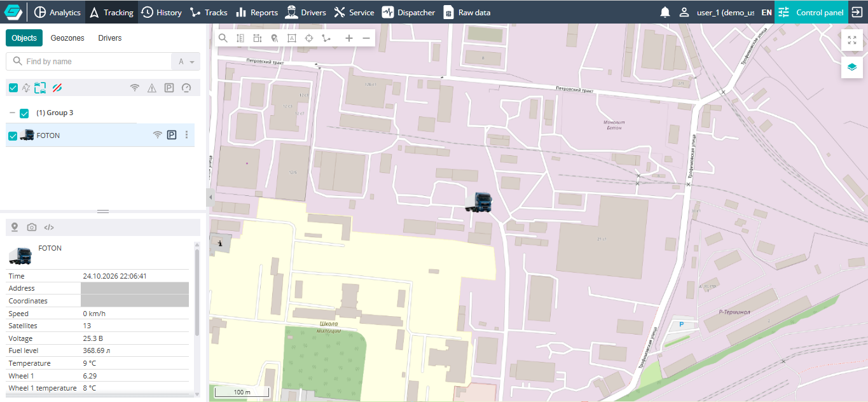The width and height of the screenshot is (868, 402).
Task: Select the FOTON object in the list
Action: tap(100, 135)
